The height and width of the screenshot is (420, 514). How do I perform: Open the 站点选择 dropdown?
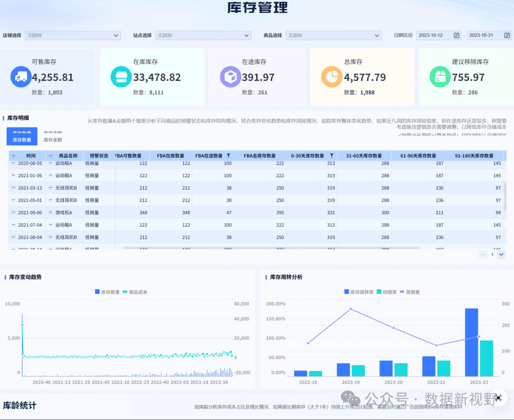click(x=203, y=35)
